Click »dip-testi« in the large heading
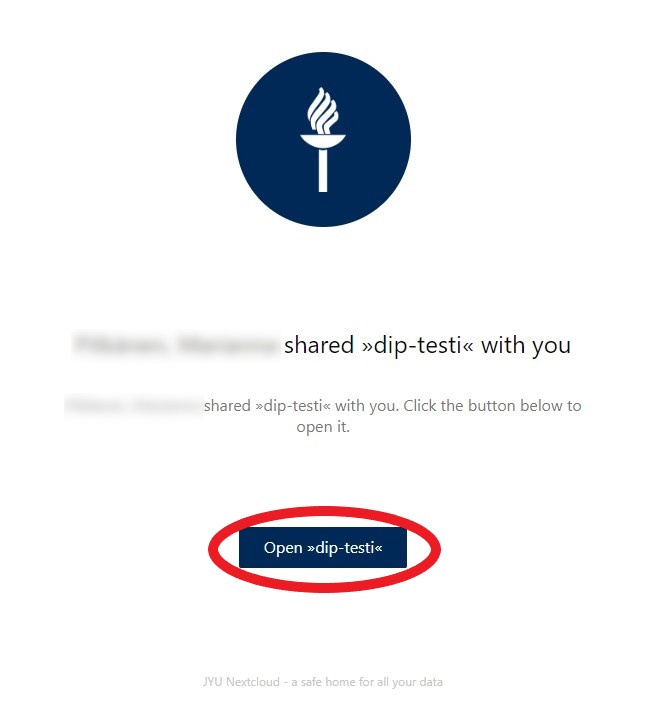Viewport: 651px width, 716px height. (418, 345)
